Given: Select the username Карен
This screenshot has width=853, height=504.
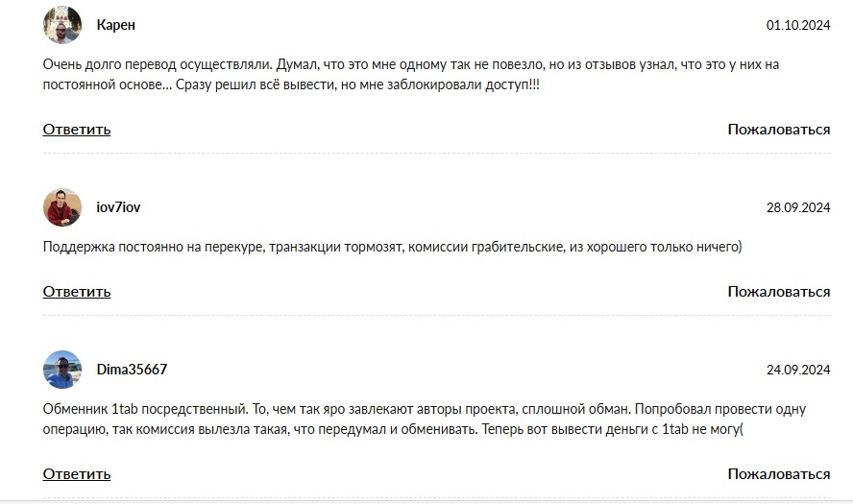Looking at the screenshot, I should coord(116,25).
